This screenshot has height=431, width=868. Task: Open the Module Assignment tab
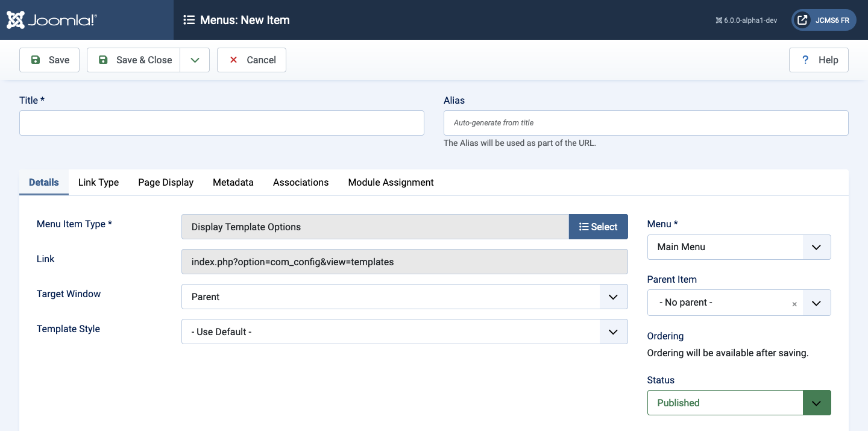click(391, 182)
